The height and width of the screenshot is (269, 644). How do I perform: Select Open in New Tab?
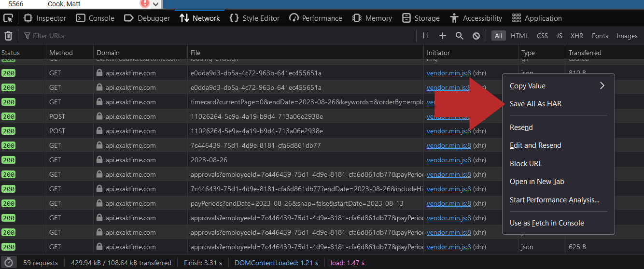pyautogui.click(x=558, y=182)
